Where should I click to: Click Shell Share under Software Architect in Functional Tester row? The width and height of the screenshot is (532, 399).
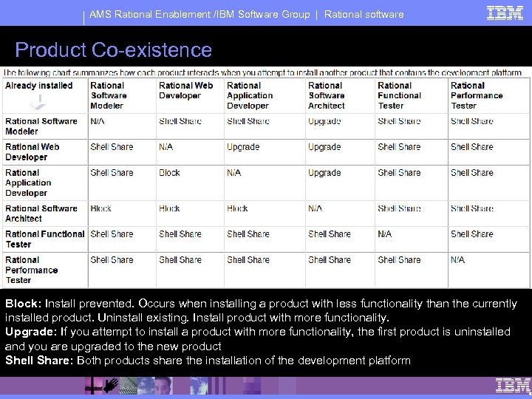pos(330,234)
